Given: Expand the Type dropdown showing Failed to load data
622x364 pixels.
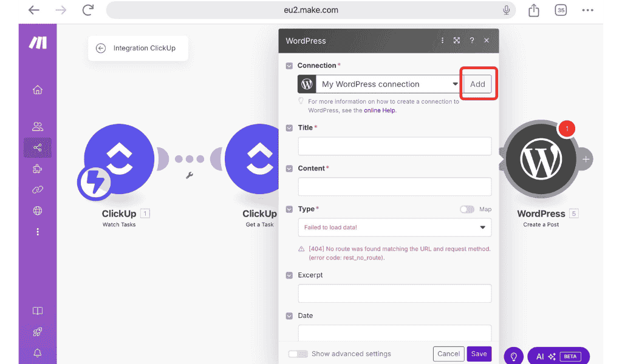Looking at the screenshot, I should click(x=395, y=227).
